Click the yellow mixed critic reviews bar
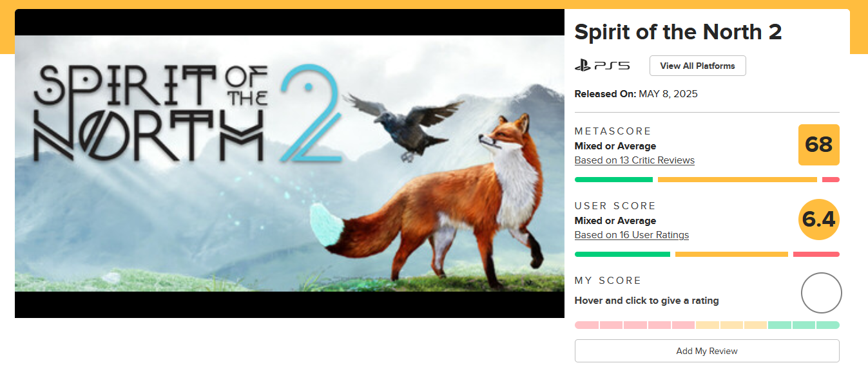 (737, 180)
